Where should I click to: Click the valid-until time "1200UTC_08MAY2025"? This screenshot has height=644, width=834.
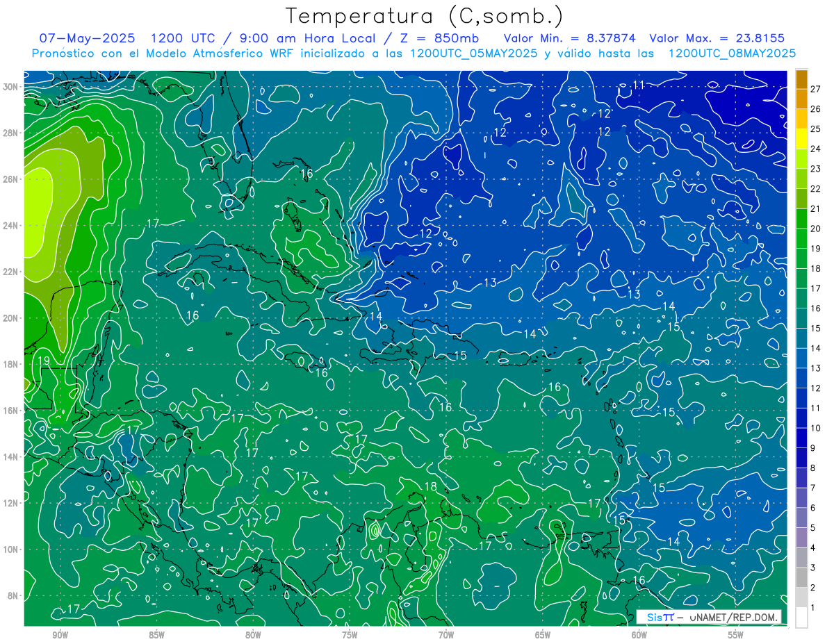[732, 53]
